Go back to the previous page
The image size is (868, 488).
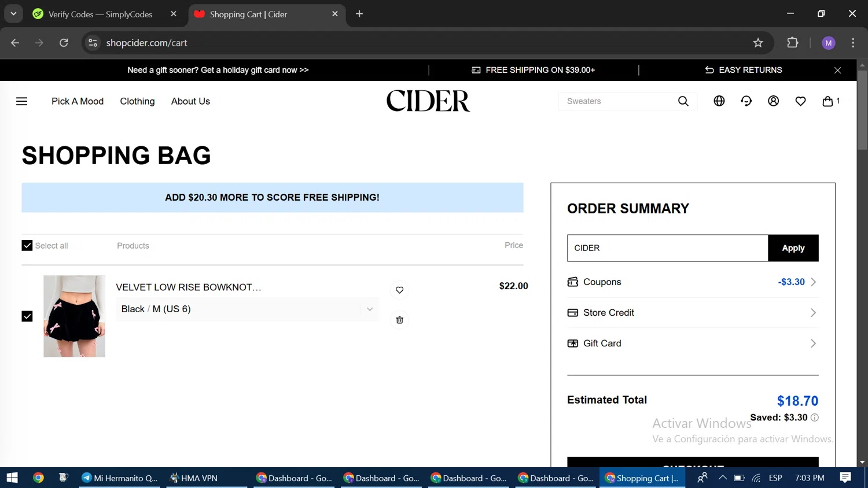coord(15,43)
